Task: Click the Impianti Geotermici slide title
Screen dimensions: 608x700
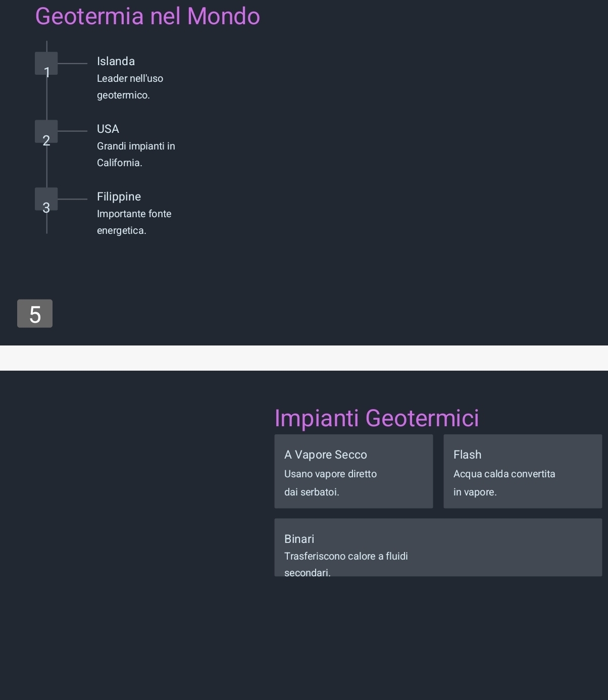Action: pos(377,418)
